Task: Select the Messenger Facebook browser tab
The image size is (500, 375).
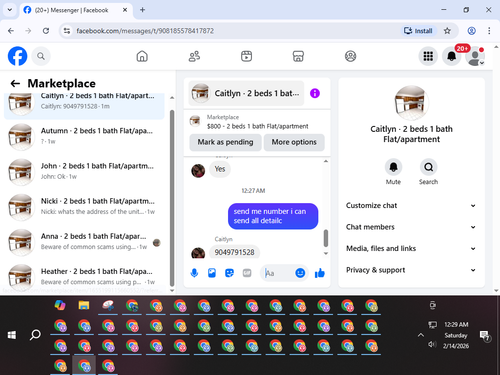Action: pyautogui.click(x=76, y=10)
